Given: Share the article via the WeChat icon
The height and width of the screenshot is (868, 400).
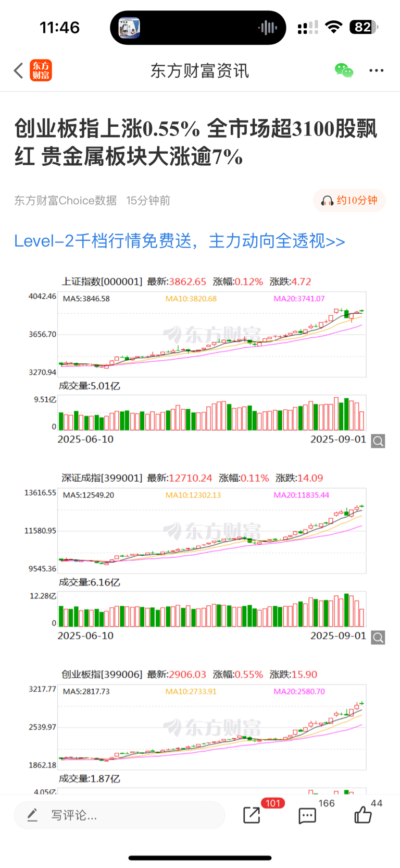Looking at the screenshot, I should point(344,70).
